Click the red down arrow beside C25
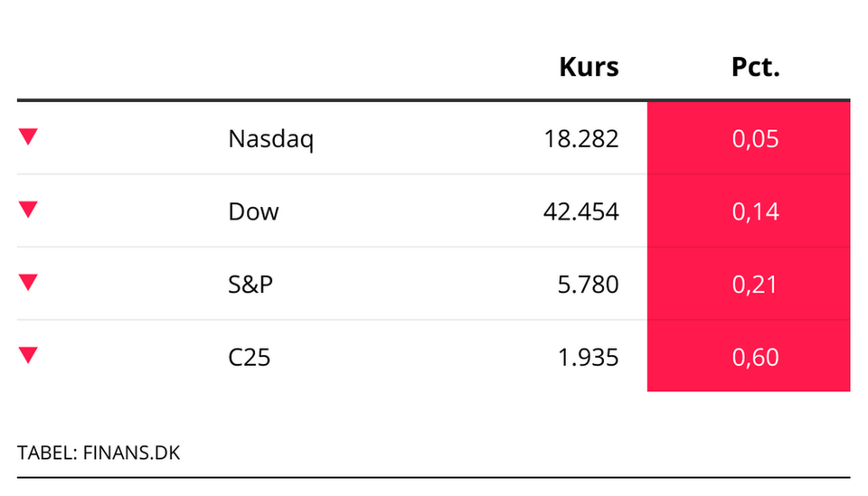 pyautogui.click(x=28, y=356)
